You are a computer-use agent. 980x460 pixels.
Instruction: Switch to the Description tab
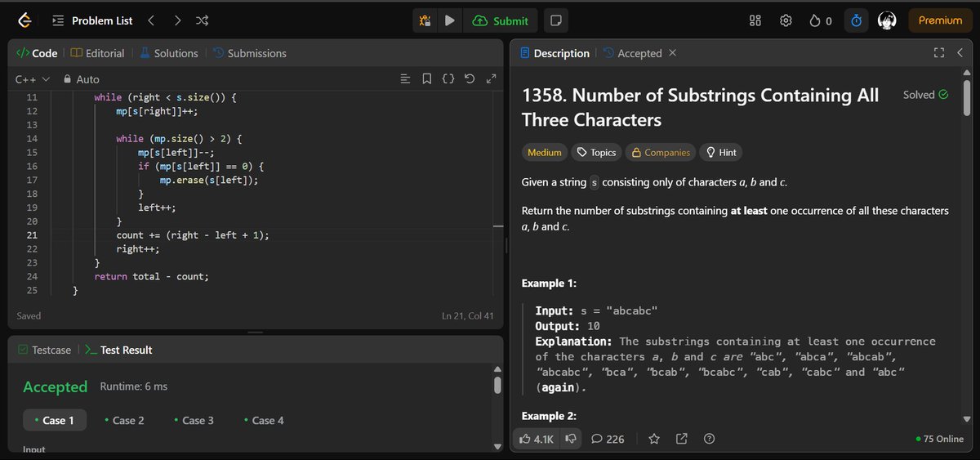(x=554, y=53)
